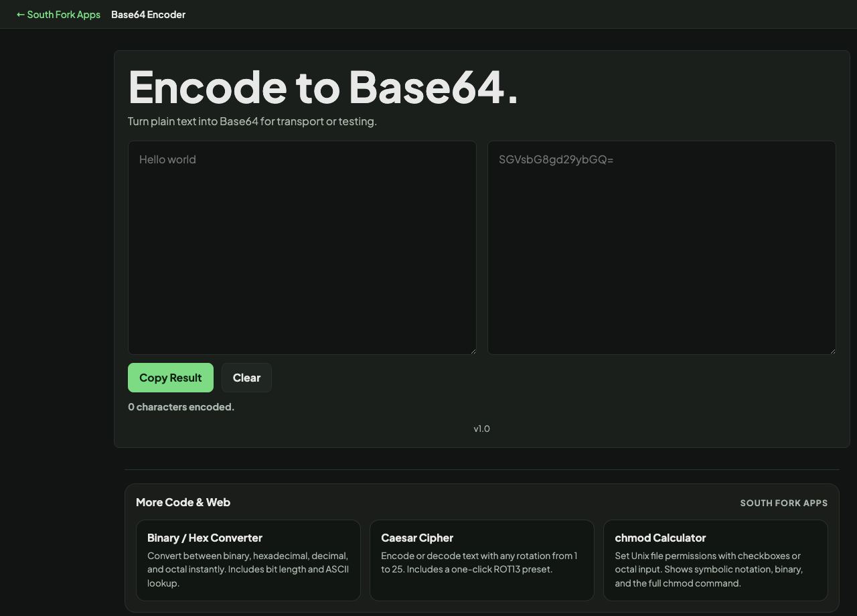The height and width of the screenshot is (616, 857).
Task: Click the Base64 Encoder page title
Action: tap(148, 14)
